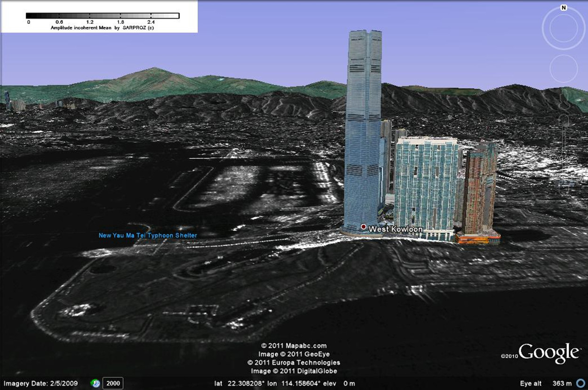Open historical imagery clock icon
The height and width of the screenshot is (390, 588).
95,383
